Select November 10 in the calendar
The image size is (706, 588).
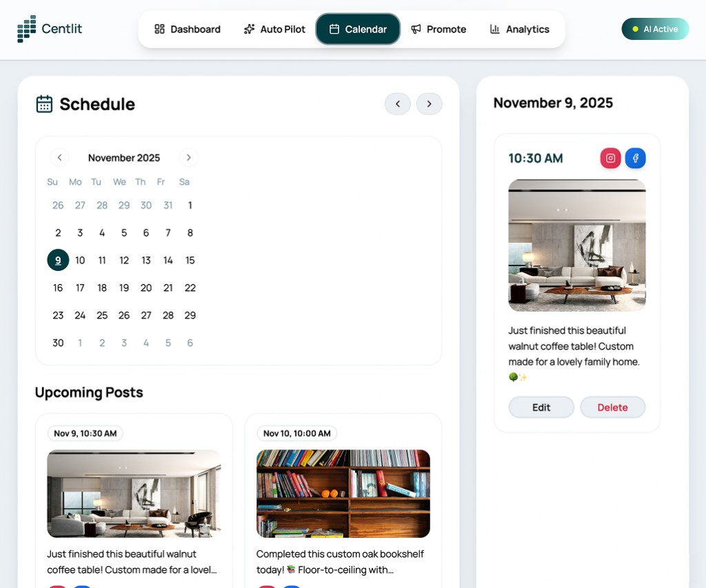pyautogui.click(x=80, y=261)
